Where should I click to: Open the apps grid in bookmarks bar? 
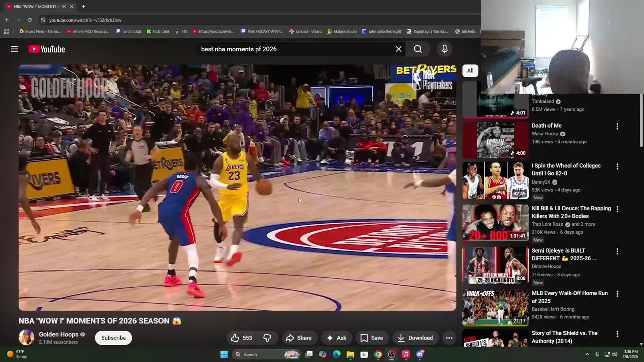pyautogui.click(x=6, y=31)
